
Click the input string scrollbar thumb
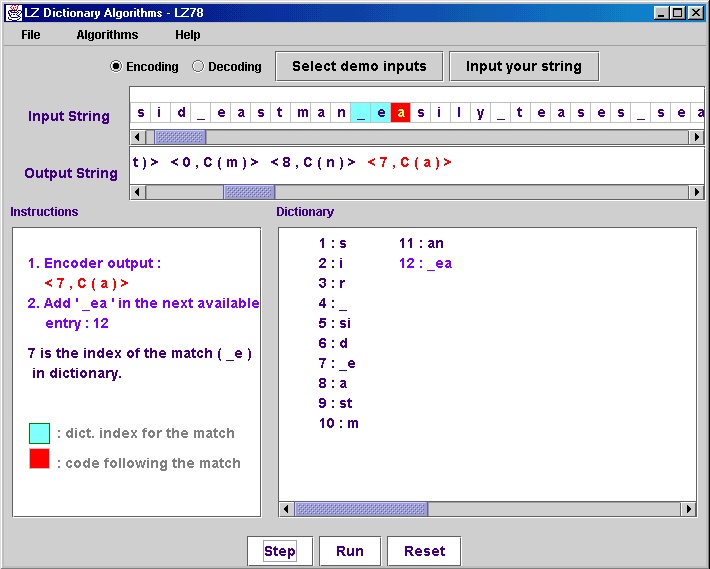[x=180, y=137]
